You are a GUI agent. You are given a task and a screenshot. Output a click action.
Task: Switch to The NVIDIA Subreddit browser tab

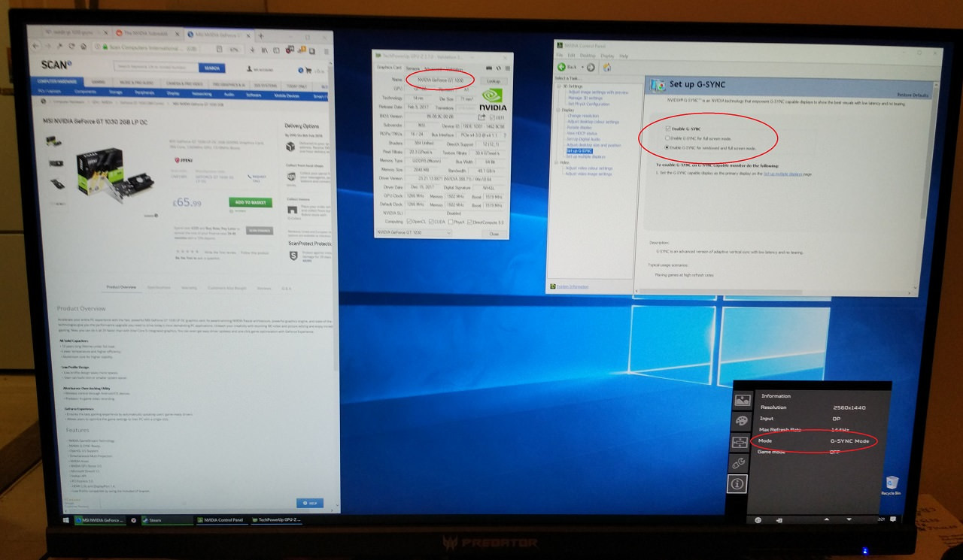coord(145,33)
